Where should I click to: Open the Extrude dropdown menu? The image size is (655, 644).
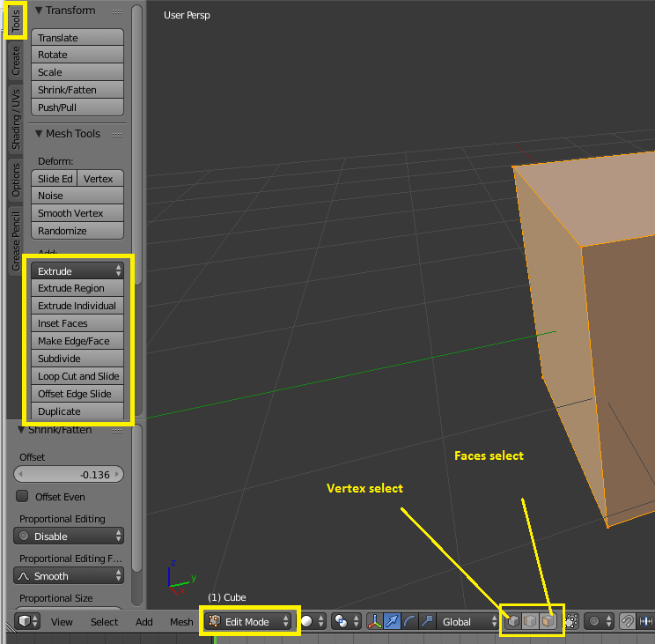tap(77, 270)
